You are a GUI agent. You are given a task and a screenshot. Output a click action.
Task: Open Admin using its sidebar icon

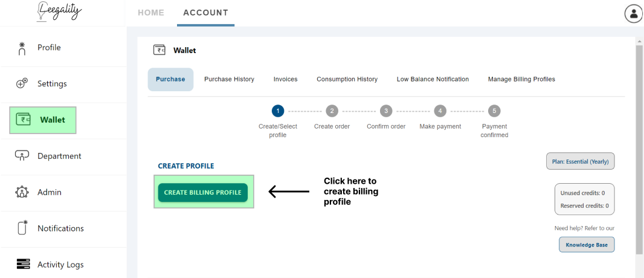pos(22,192)
